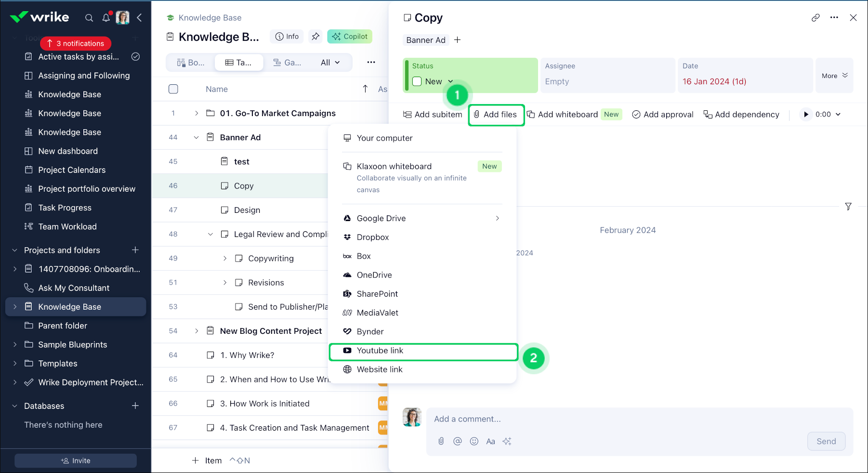Open the comment stream filter icon
The height and width of the screenshot is (473, 868).
point(848,207)
